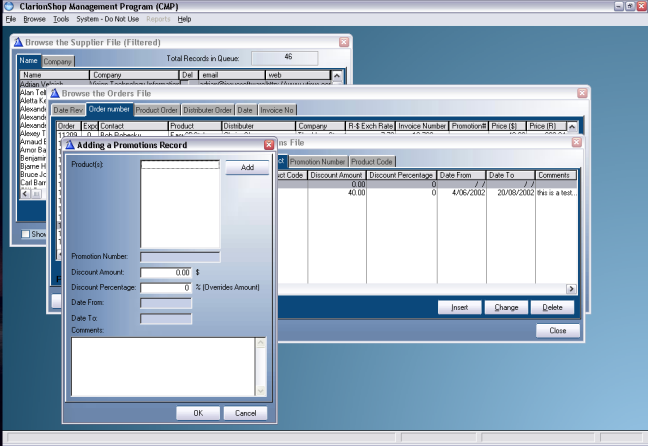
Task: Click into the Discount Percentage field
Action: click(x=165, y=288)
